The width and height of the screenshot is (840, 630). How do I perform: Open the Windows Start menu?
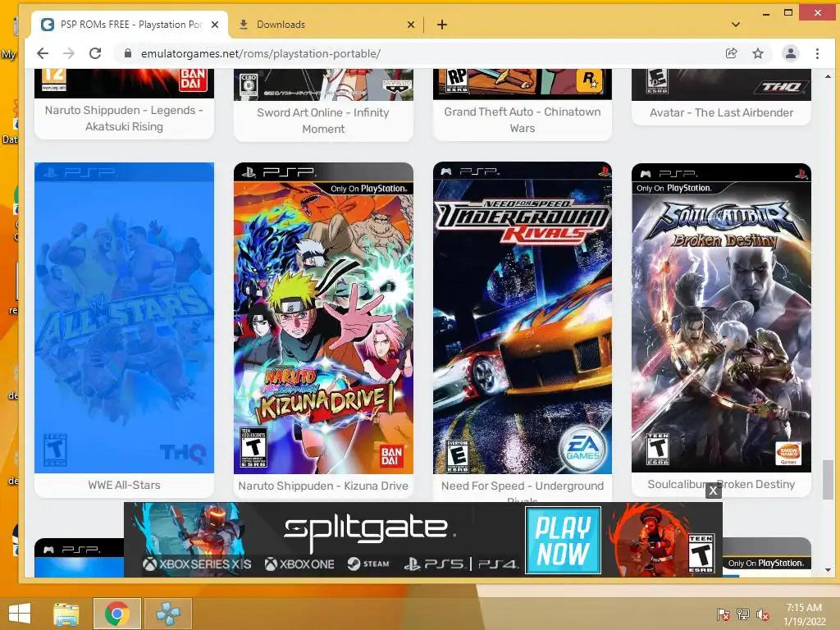pos(20,614)
